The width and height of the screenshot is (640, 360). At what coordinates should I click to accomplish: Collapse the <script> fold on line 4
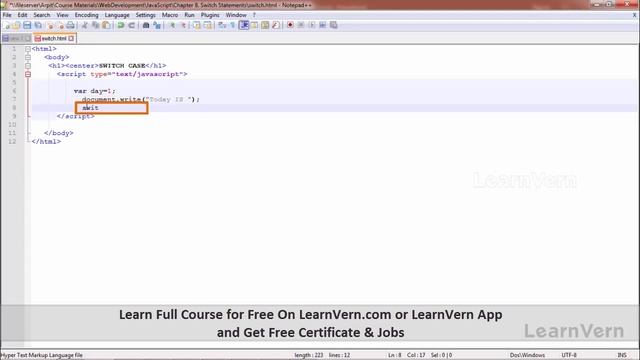pyautogui.click(x=28, y=74)
